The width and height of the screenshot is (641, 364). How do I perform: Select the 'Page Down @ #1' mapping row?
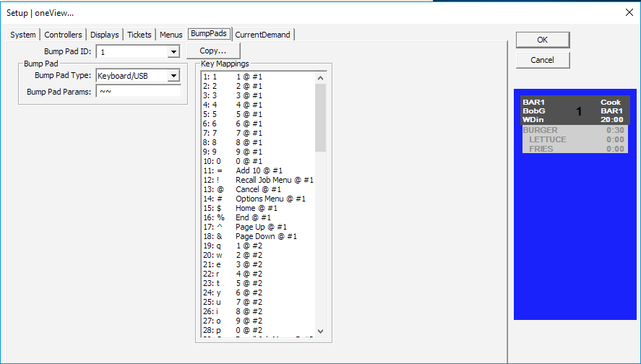259,236
